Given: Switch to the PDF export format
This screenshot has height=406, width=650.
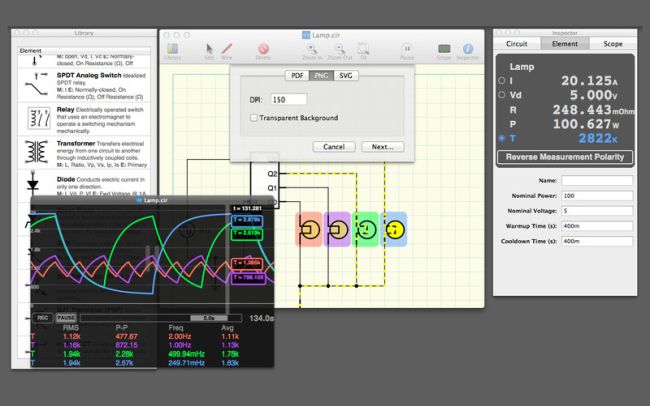Looking at the screenshot, I should [x=295, y=75].
